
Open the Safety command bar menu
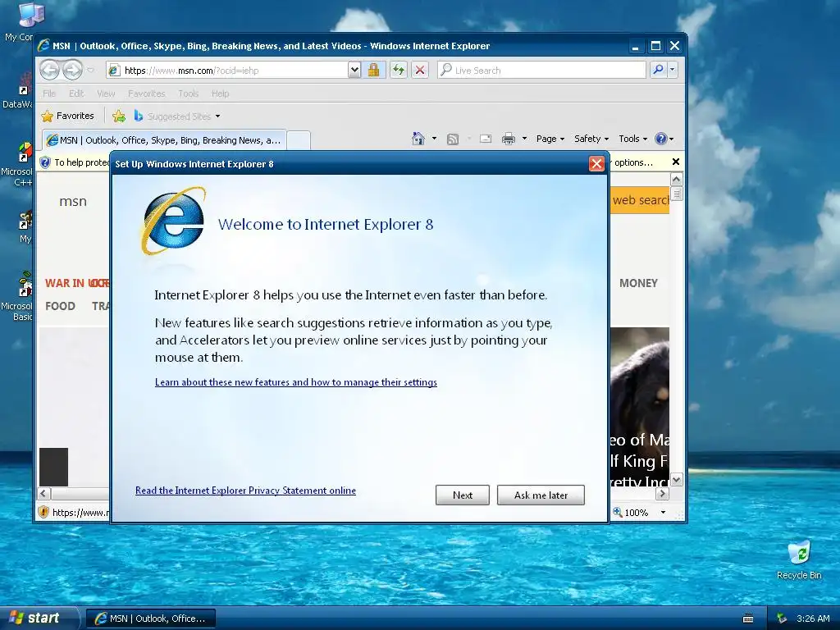pos(591,139)
